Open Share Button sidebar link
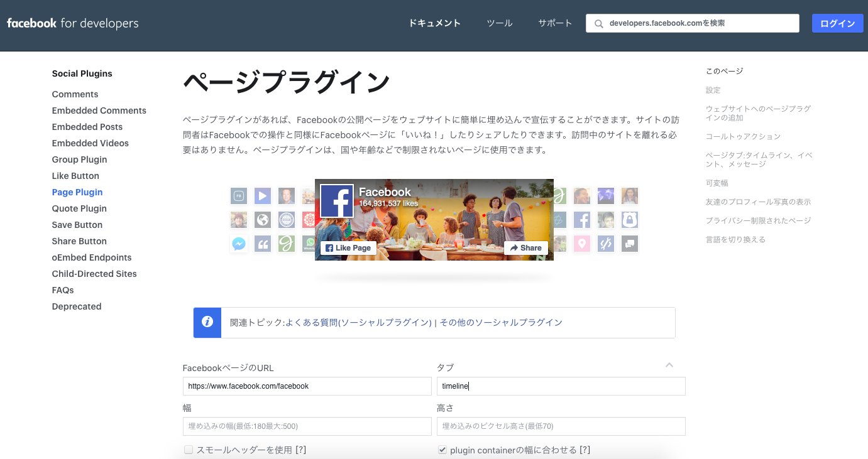The height and width of the screenshot is (459, 868). click(79, 241)
